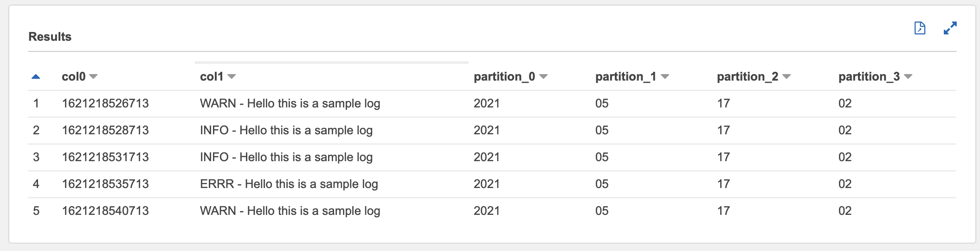The width and height of the screenshot is (980, 251).
Task: Open partition_3 column dropdown arrow
Action: [x=908, y=77]
